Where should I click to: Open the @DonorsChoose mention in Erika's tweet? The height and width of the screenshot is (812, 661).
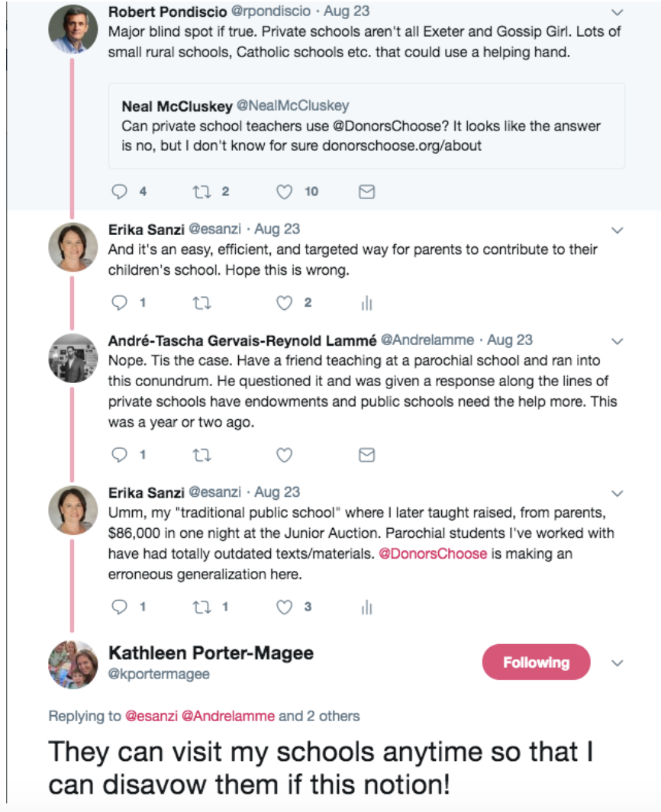pyautogui.click(x=432, y=553)
